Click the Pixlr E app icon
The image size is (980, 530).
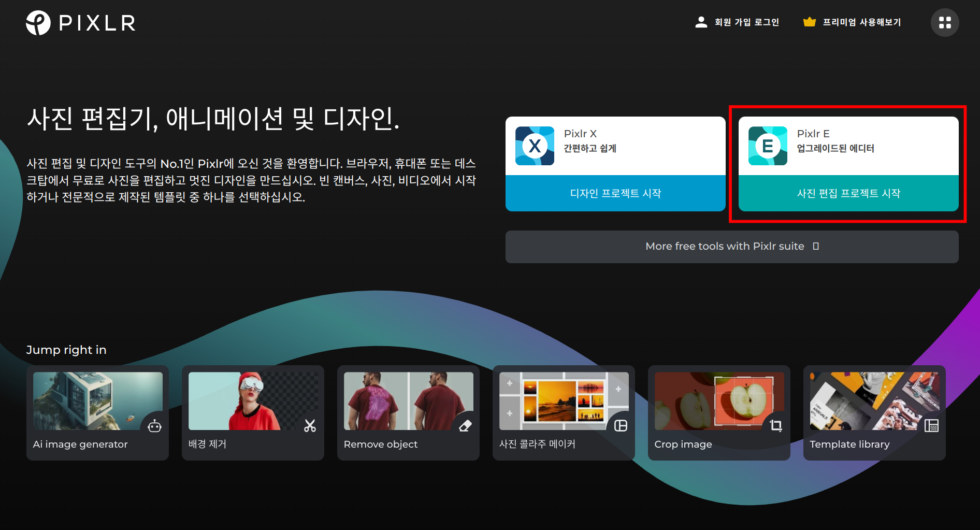768,146
